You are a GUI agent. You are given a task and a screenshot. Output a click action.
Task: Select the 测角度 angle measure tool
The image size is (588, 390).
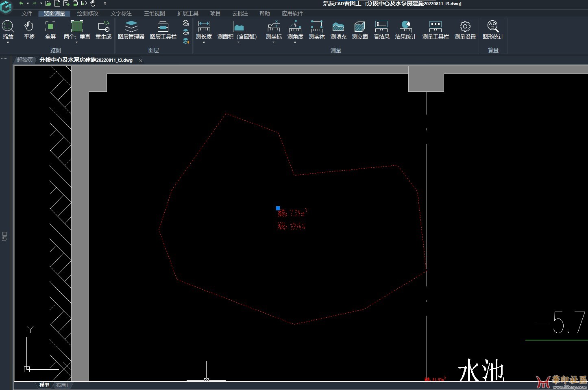pyautogui.click(x=295, y=30)
